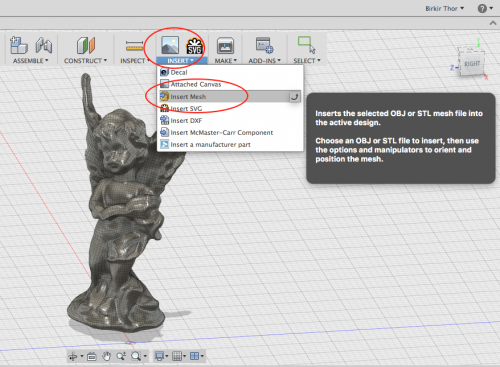Select the Pan hand tool
Viewport: 500px width, 367px height.
106,356
